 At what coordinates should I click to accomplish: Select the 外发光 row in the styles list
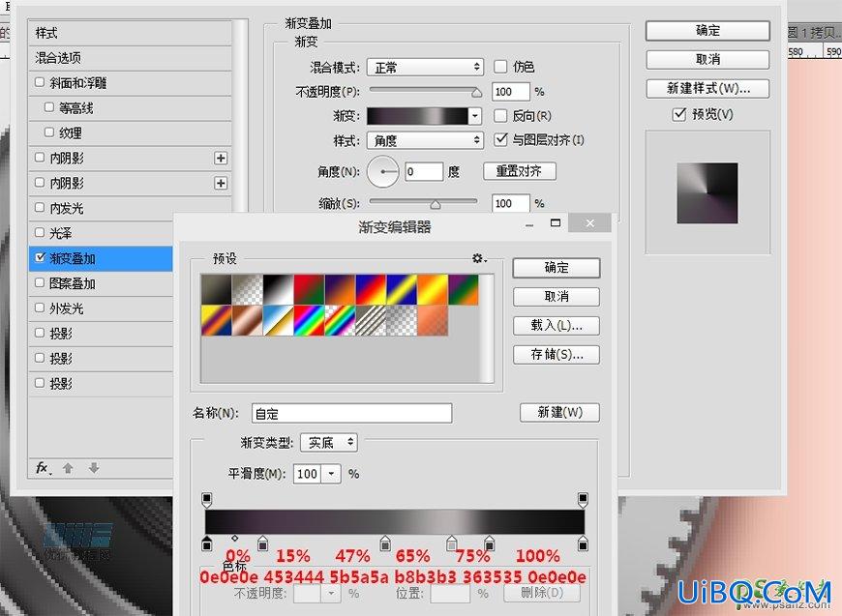pyautogui.click(x=101, y=308)
